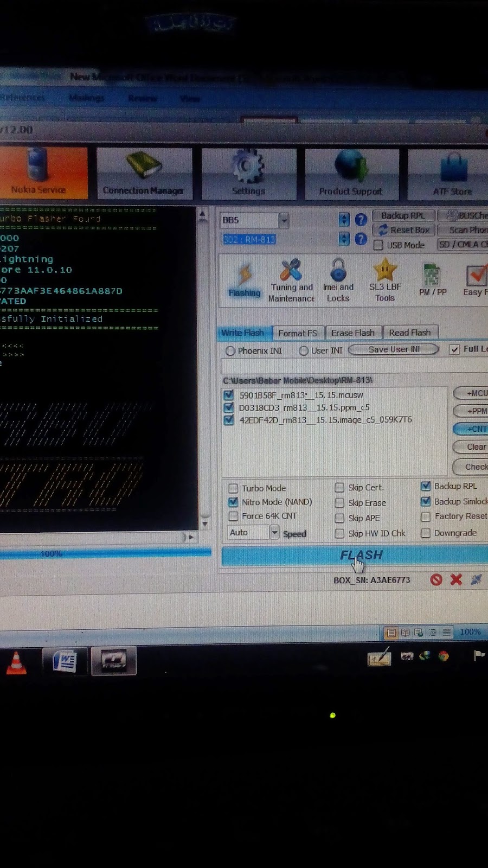This screenshot has width=488, height=868.
Task: Click the flag Action Center icon
Action: [479, 656]
